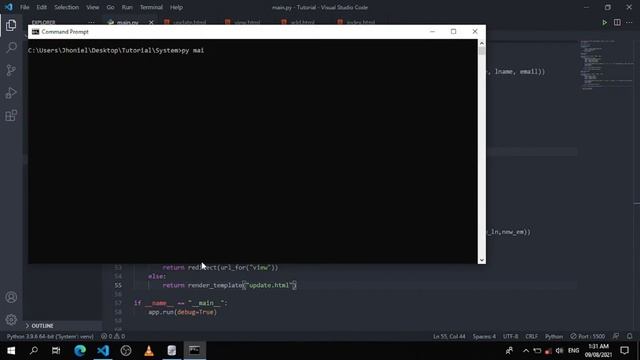Image resolution: width=640 pixels, height=360 pixels.
Task: Click the if __name__ == "__main__" line
Action: tap(181, 303)
